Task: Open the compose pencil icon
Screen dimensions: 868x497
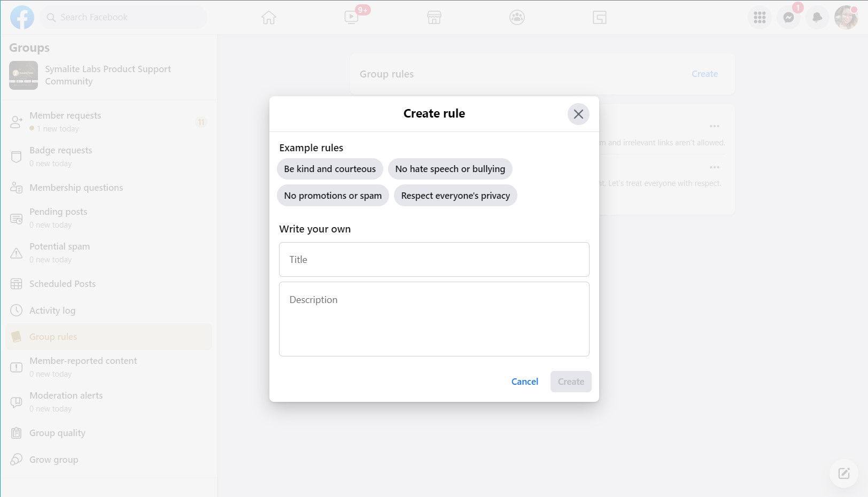Action: [843, 473]
